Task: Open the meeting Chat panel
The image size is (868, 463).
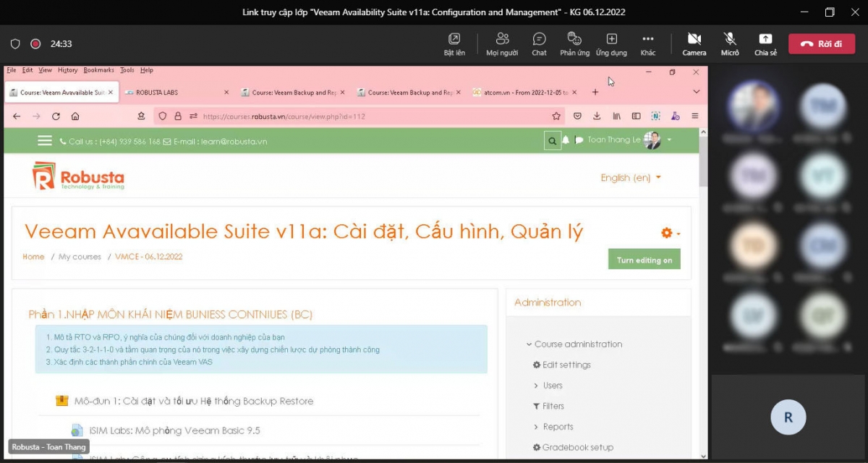Action: point(539,44)
